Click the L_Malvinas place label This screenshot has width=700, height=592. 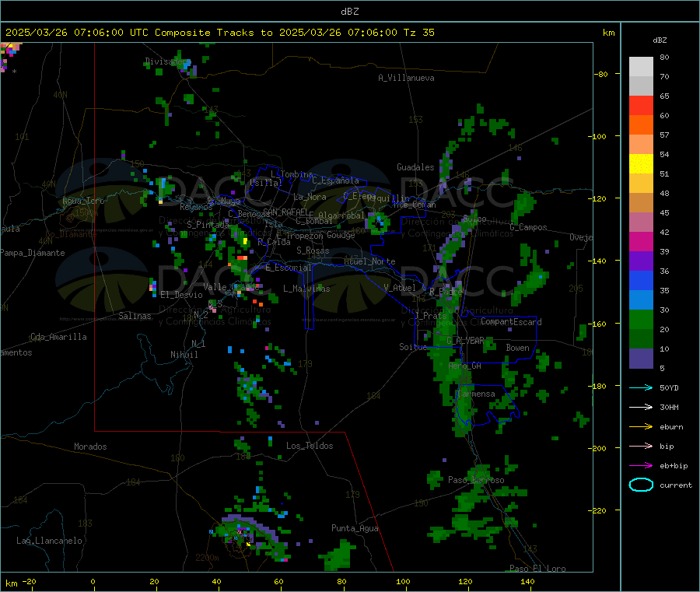pos(306,289)
